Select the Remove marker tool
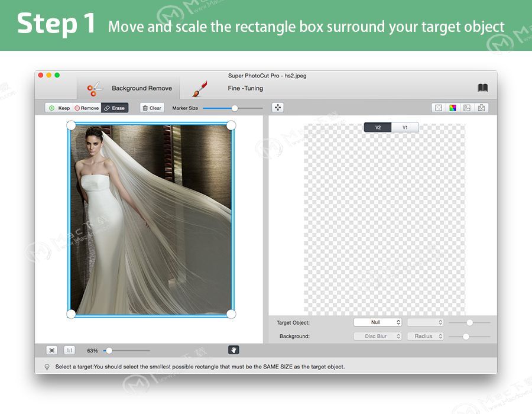Screen dimensions: 532x414 point(87,108)
